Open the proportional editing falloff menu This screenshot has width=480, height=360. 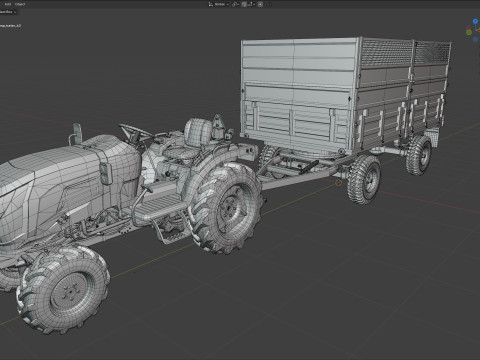tap(268, 4)
